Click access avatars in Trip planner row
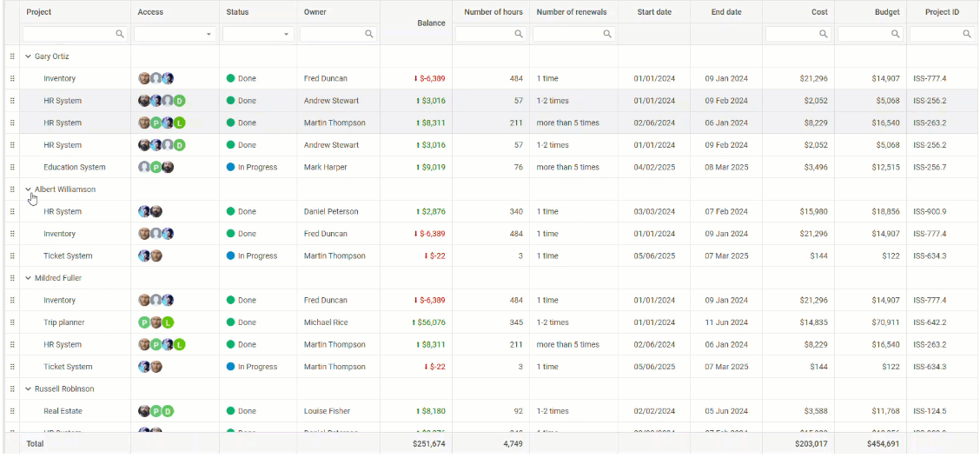This screenshot has height=458, width=980. click(x=156, y=322)
